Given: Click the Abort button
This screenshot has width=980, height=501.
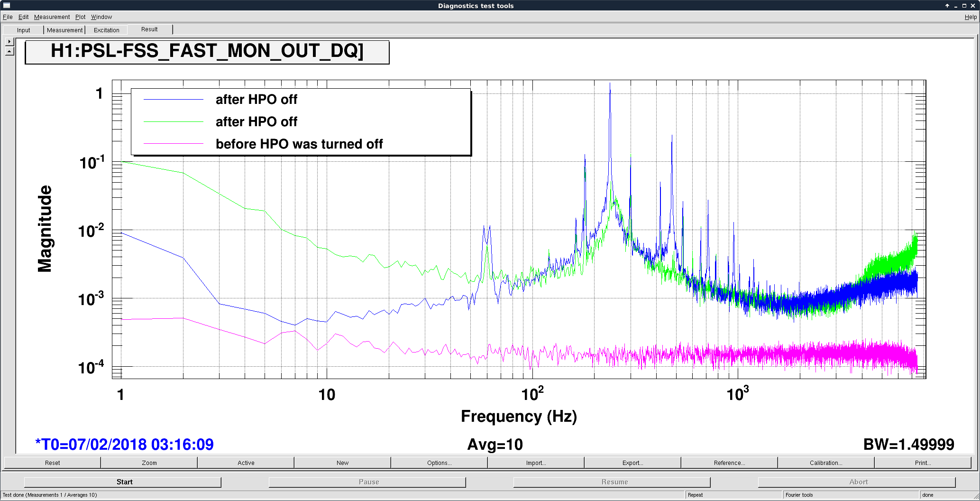Looking at the screenshot, I should pos(857,482).
